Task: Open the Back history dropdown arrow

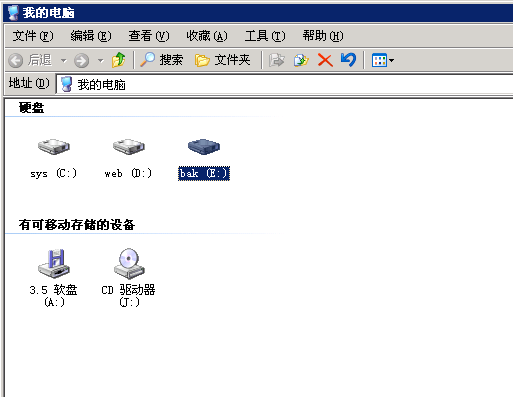Action: click(63, 61)
